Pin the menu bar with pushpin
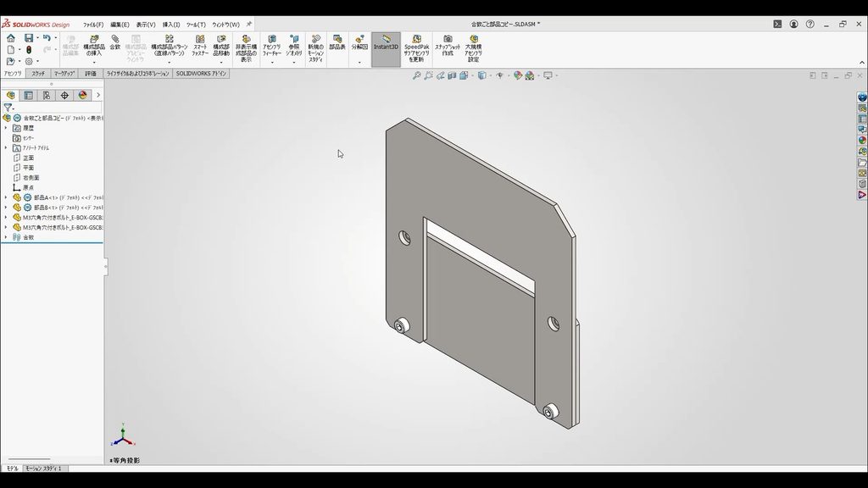The width and height of the screenshot is (868, 488). click(x=249, y=25)
